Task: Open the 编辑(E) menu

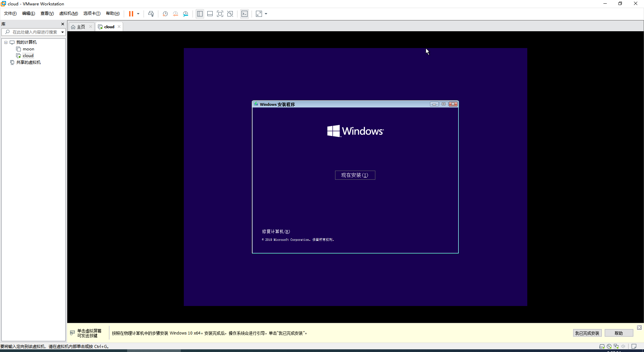Action: 29,13
